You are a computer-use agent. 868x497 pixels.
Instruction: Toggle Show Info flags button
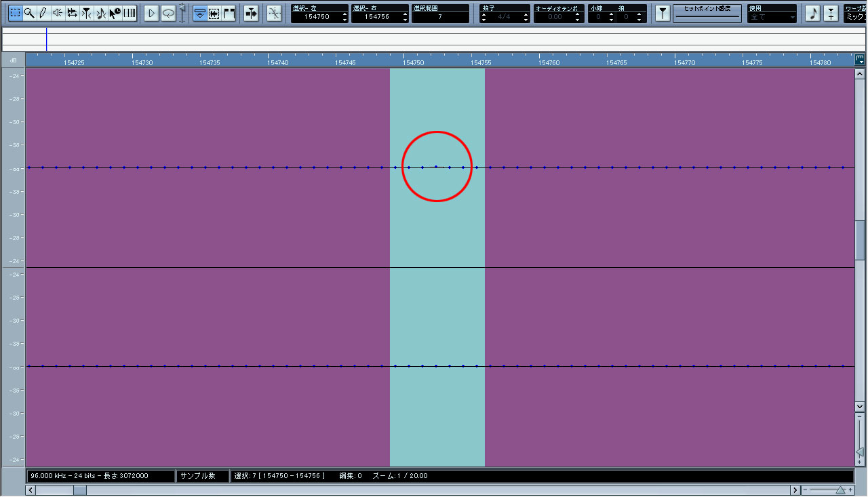[229, 13]
